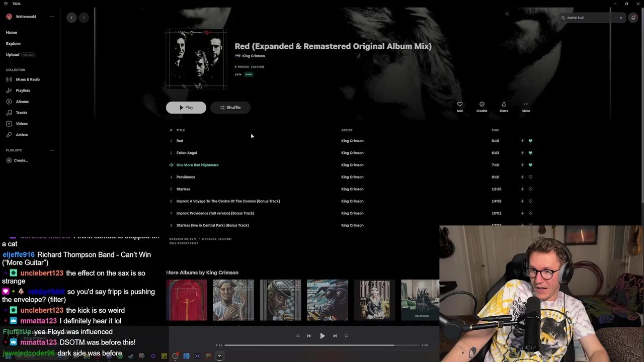Screen dimensions: 644x362
Task: Like Improv: Providence full version
Action: click(x=530, y=213)
